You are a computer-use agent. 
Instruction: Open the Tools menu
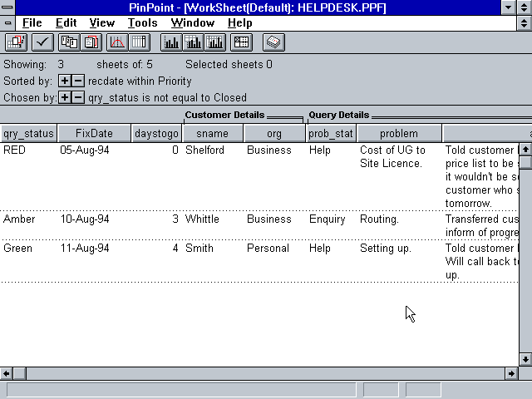[x=142, y=23]
